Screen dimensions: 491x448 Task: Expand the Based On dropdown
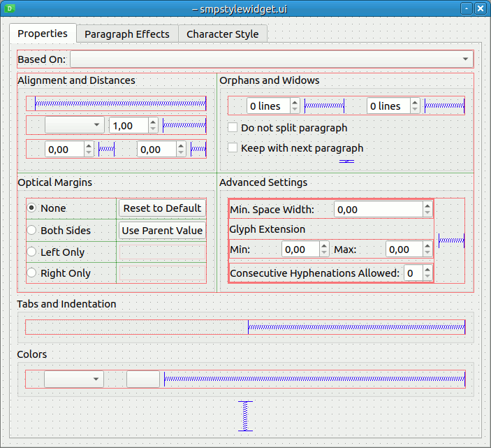coord(465,59)
